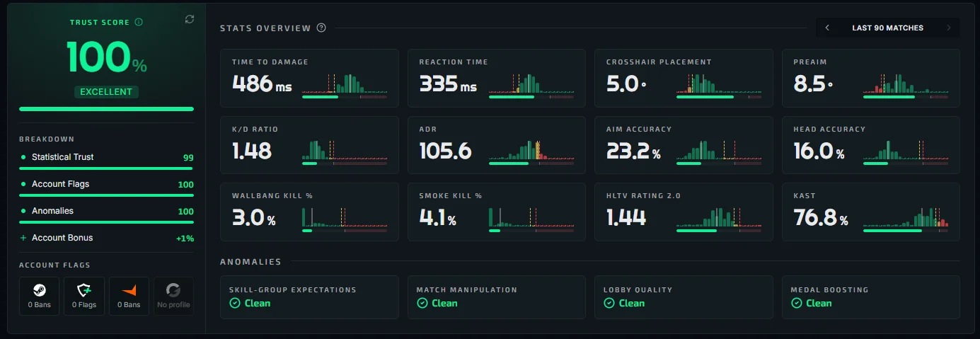Open the Crosshair Placement stat card
Image resolution: width=980 pixels, height=339 pixels.
click(684, 78)
